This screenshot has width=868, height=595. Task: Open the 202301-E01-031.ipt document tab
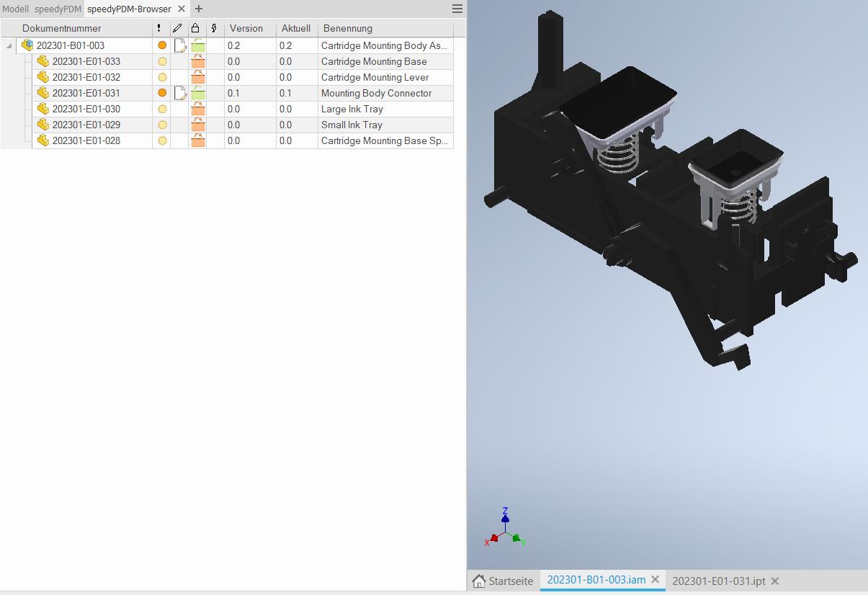coord(718,581)
